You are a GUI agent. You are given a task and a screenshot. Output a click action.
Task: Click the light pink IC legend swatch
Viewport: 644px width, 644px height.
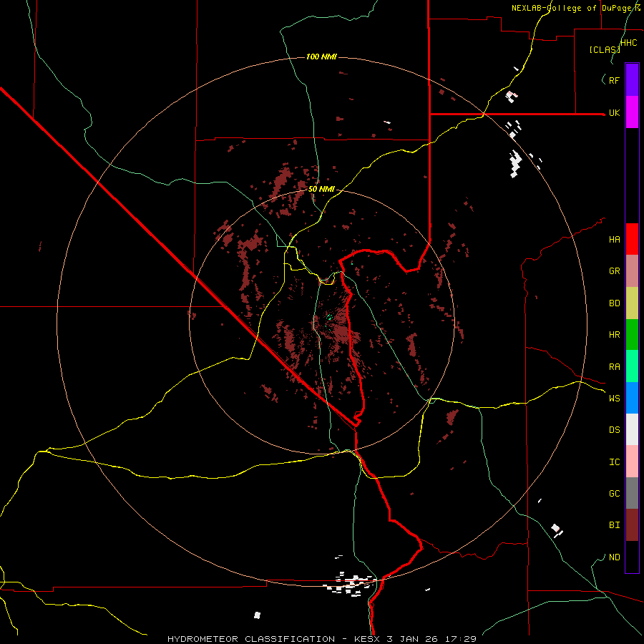[x=632, y=462]
